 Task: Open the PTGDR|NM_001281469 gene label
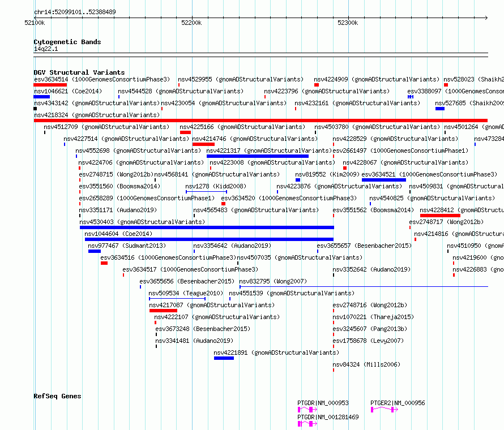[x=328, y=417]
